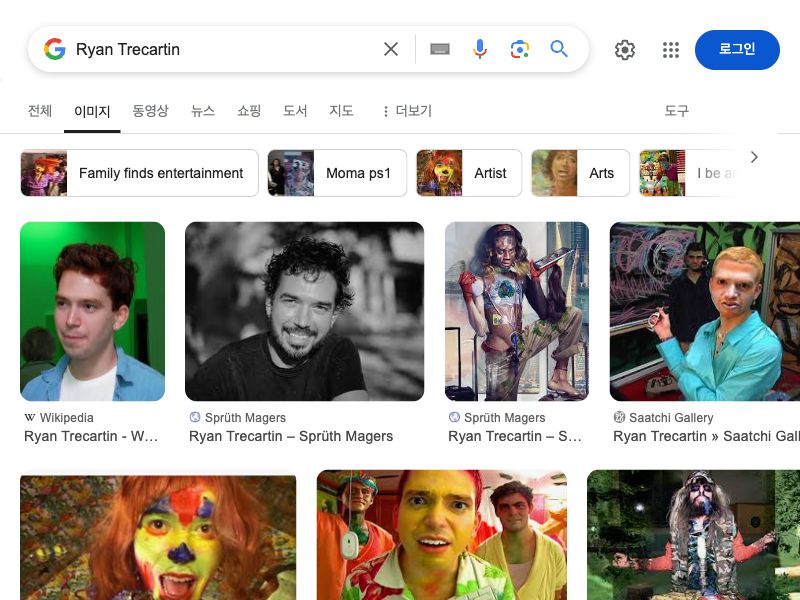The height and width of the screenshot is (600, 800).
Task: Focus the search box containing Ryan Trecartin
Action: tap(224, 49)
